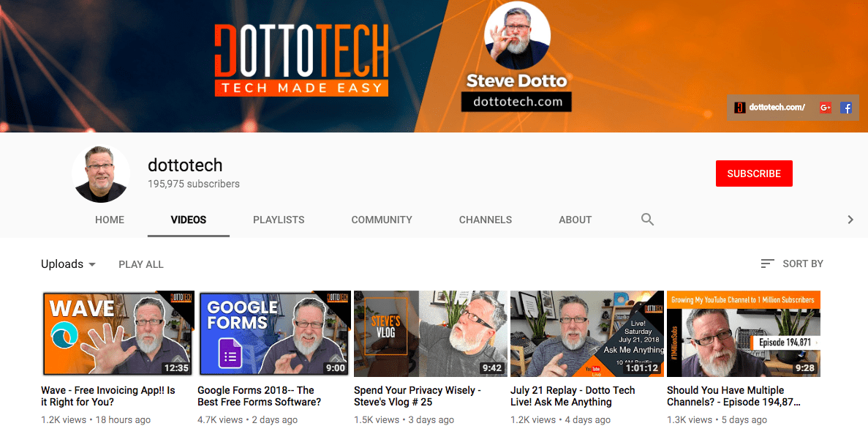This screenshot has width=868, height=437.
Task: Open the Community tab
Action: [382, 220]
